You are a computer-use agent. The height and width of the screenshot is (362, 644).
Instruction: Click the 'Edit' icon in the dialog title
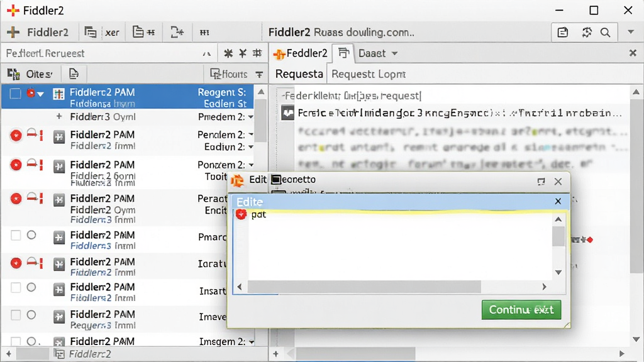click(237, 180)
